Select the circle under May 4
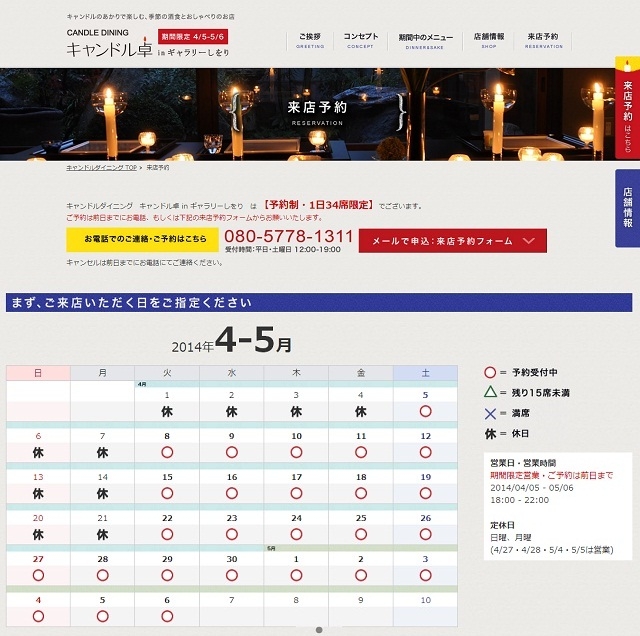The image size is (640, 636). point(38,616)
